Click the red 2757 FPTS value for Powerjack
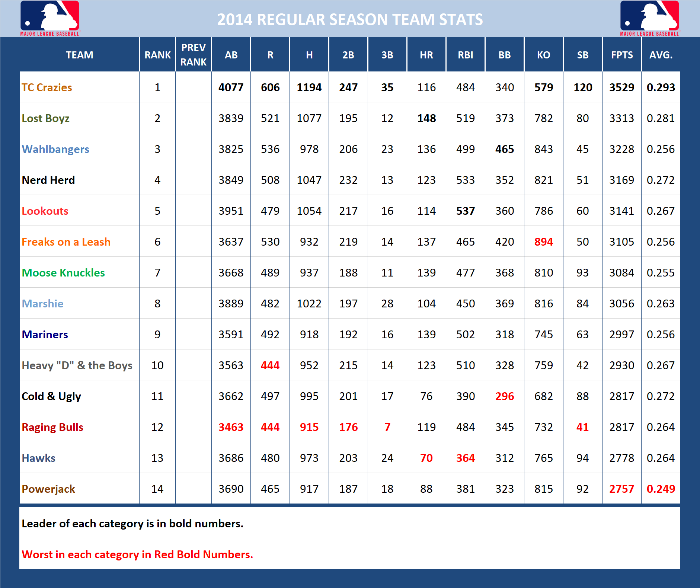Viewport: 700px width, 588px height. tap(621, 489)
